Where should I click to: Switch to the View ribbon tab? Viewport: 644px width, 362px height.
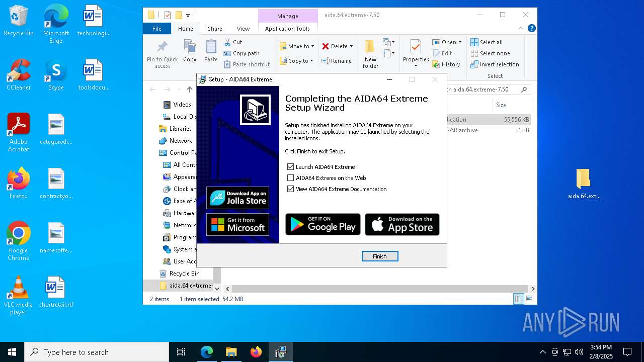(x=243, y=29)
